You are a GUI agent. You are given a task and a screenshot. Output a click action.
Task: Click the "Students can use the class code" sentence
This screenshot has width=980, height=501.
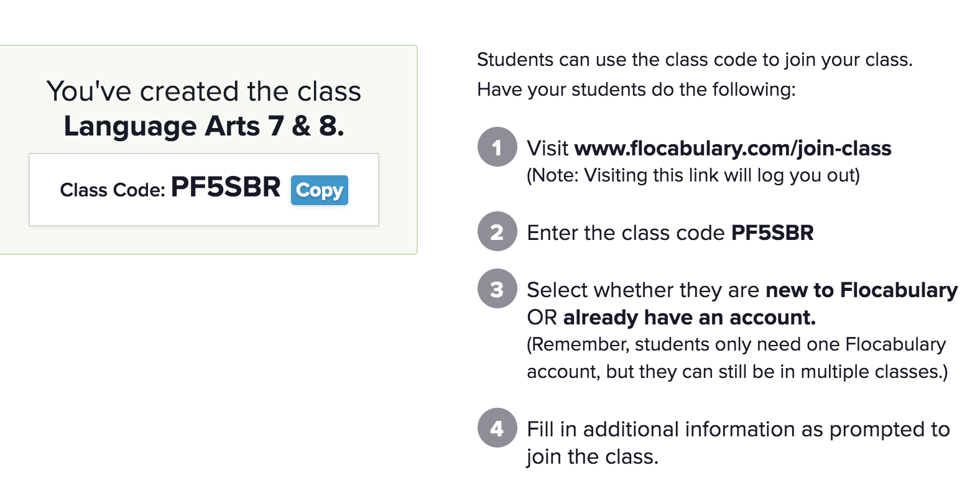pyautogui.click(x=695, y=60)
